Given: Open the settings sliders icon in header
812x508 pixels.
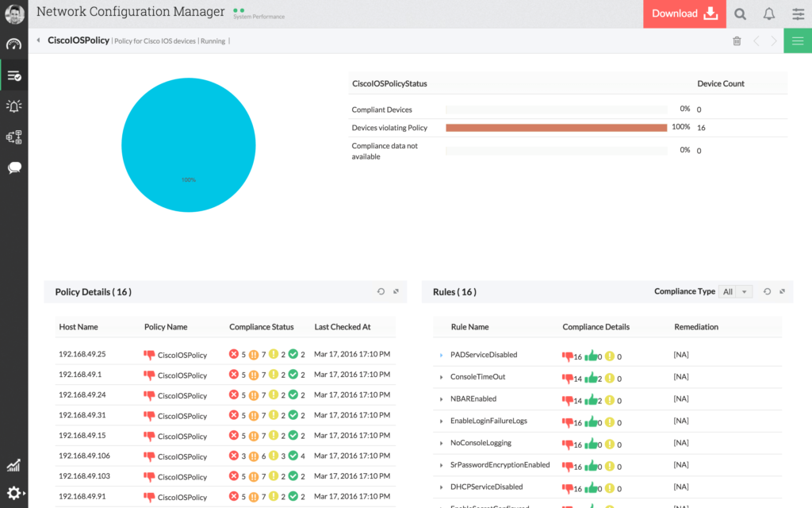Looking at the screenshot, I should pos(798,13).
